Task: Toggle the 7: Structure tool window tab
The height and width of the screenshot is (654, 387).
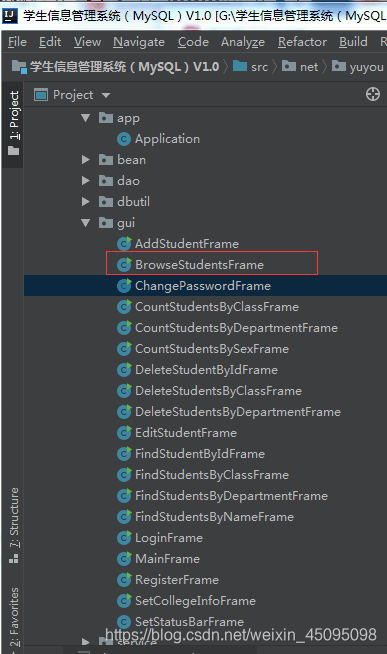Action: [14, 525]
